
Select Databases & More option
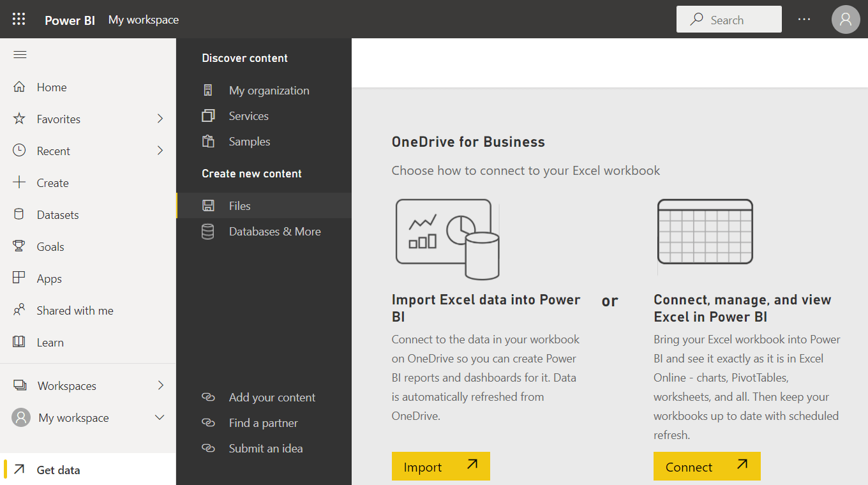coord(264,232)
